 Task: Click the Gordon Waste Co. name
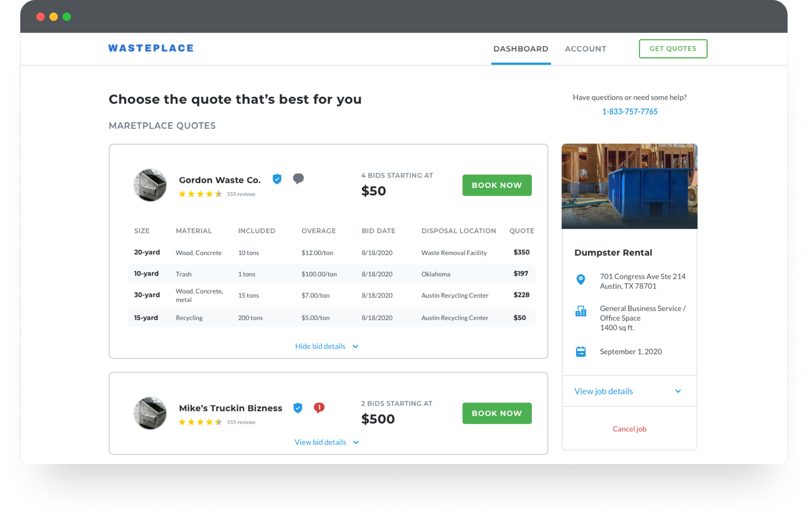coord(220,180)
